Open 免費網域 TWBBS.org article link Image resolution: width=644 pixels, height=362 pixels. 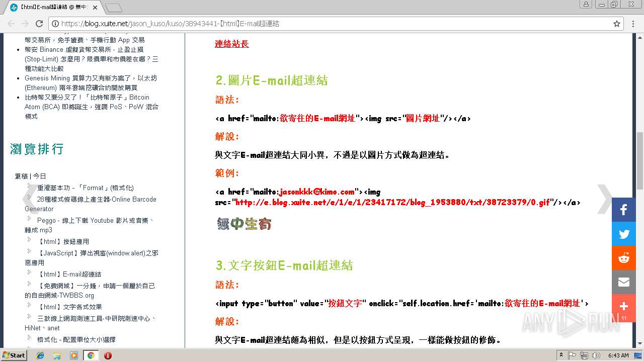90,291
